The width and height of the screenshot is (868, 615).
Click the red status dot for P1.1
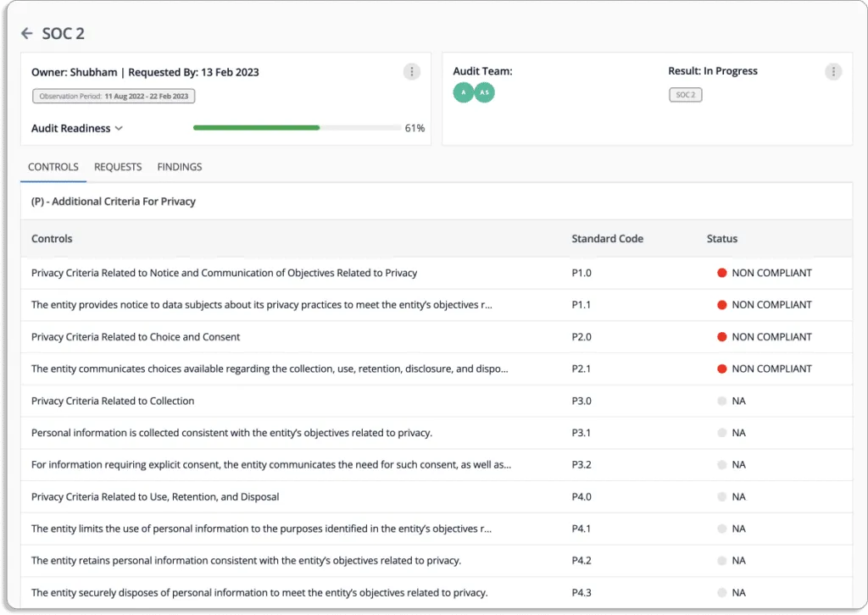tap(722, 305)
